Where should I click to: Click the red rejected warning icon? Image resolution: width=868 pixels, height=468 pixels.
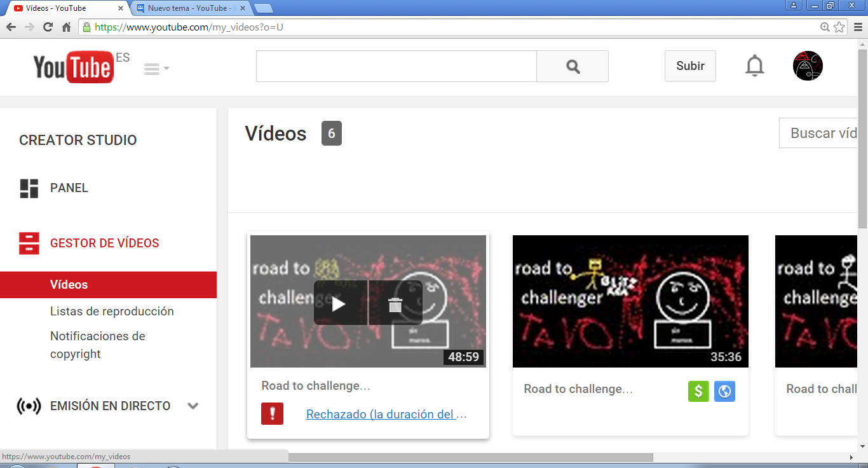click(x=272, y=414)
